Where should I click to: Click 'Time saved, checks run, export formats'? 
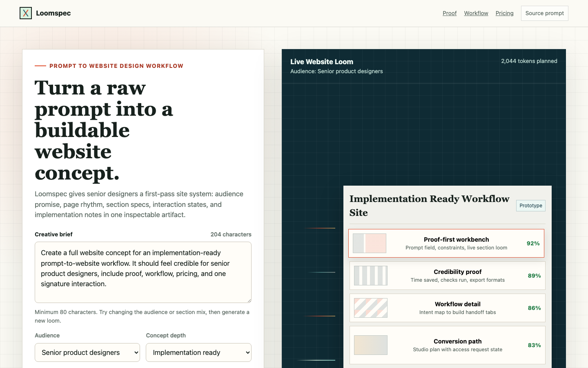[x=458, y=280]
